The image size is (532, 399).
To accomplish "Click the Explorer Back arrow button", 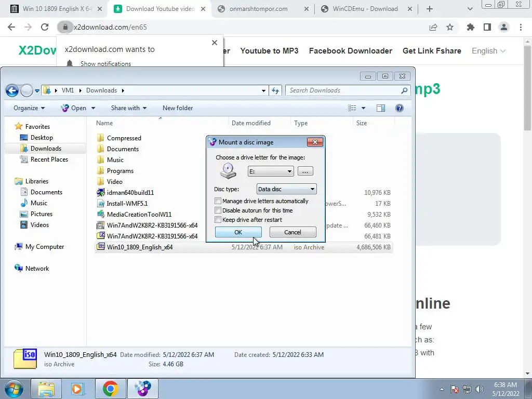I will pyautogui.click(x=12, y=90).
